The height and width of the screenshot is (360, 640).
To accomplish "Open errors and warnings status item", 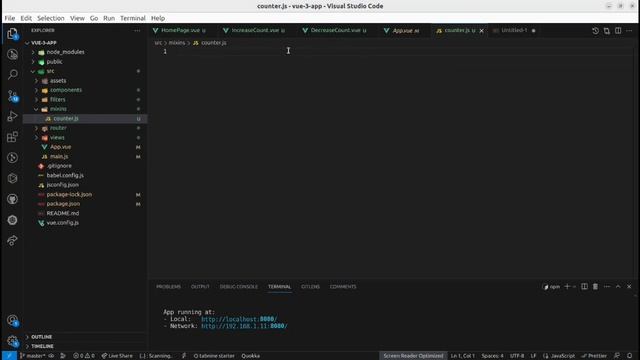I will pos(84,356).
